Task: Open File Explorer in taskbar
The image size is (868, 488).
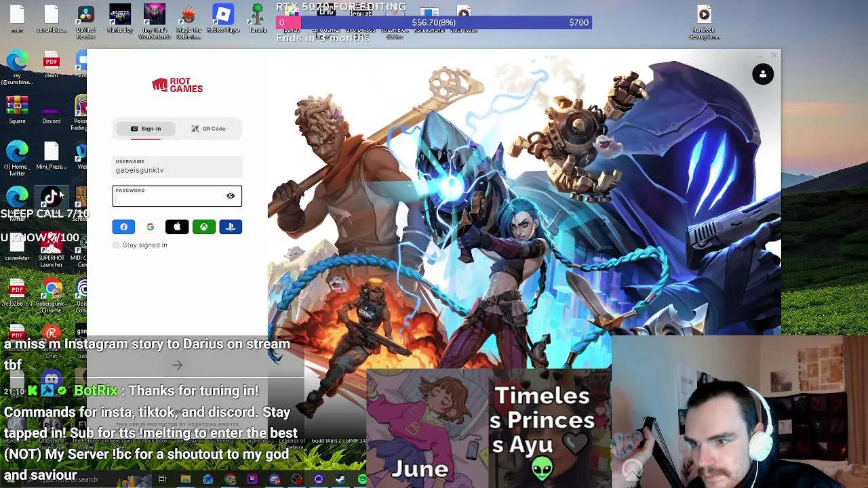Action: pyautogui.click(x=185, y=480)
